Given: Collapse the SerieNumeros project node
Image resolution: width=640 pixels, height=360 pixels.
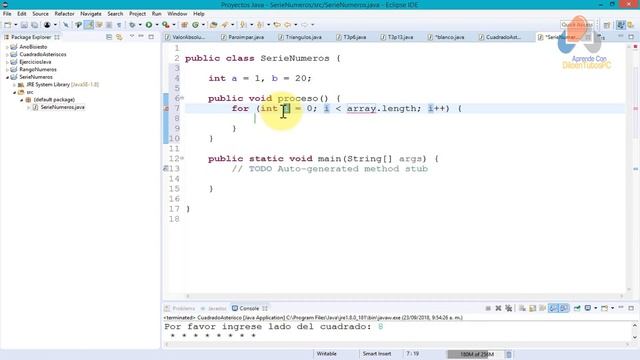Looking at the screenshot, I should (x=7, y=77).
